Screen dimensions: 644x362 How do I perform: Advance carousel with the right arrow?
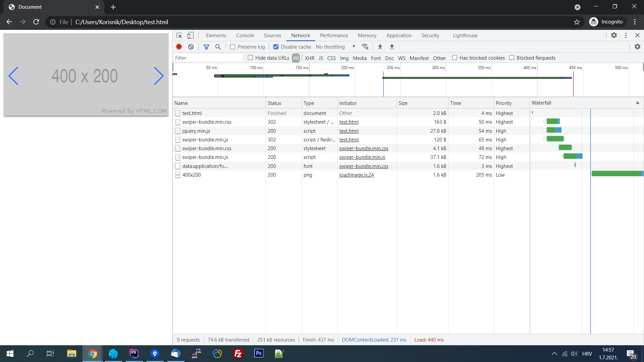point(159,76)
